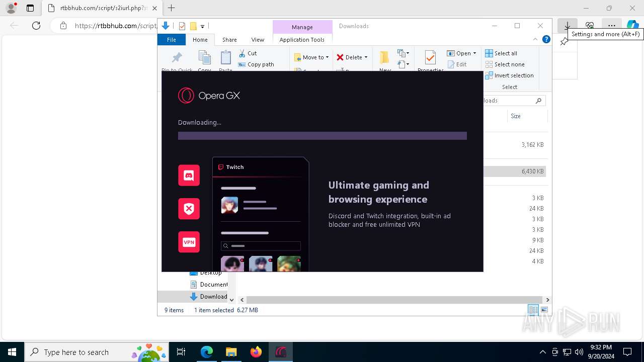View site information lock icon
Viewport: 644px width, 362px height.
(63, 26)
